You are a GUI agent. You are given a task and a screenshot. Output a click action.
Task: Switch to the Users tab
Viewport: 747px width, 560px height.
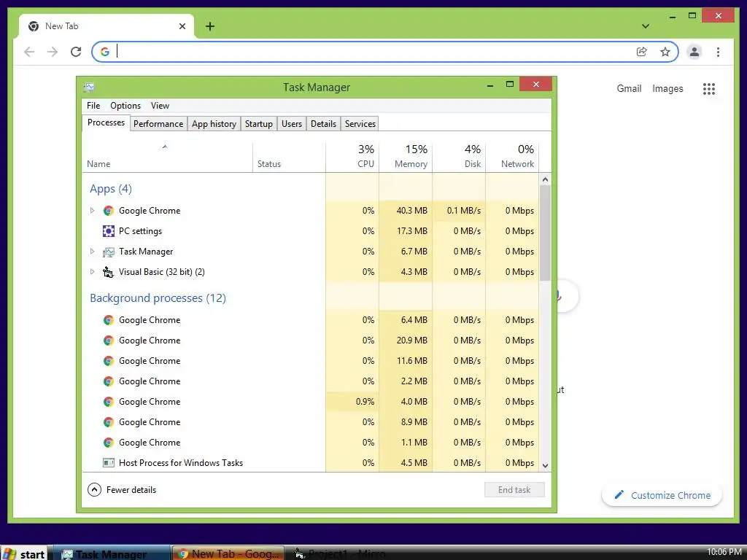(292, 124)
